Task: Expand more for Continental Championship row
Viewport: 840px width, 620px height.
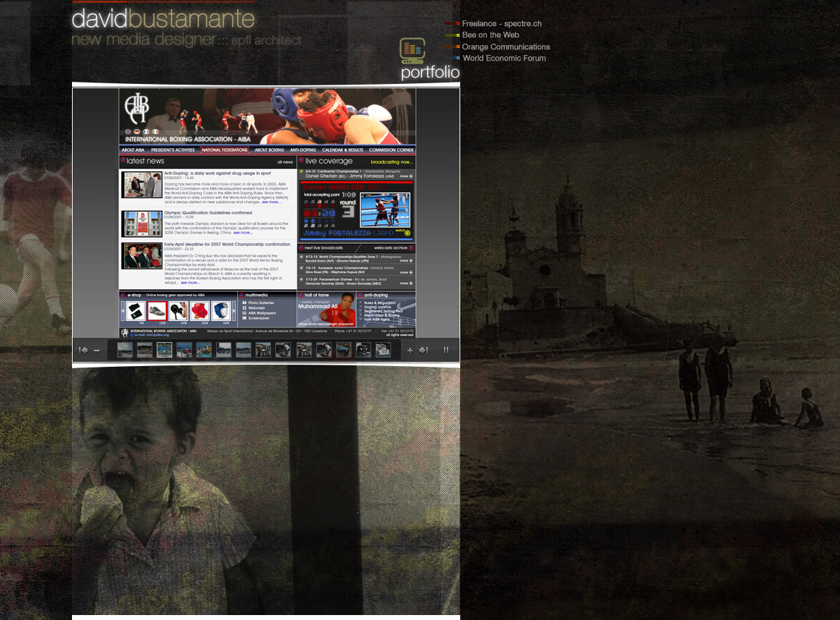Action: click(x=407, y=176)
